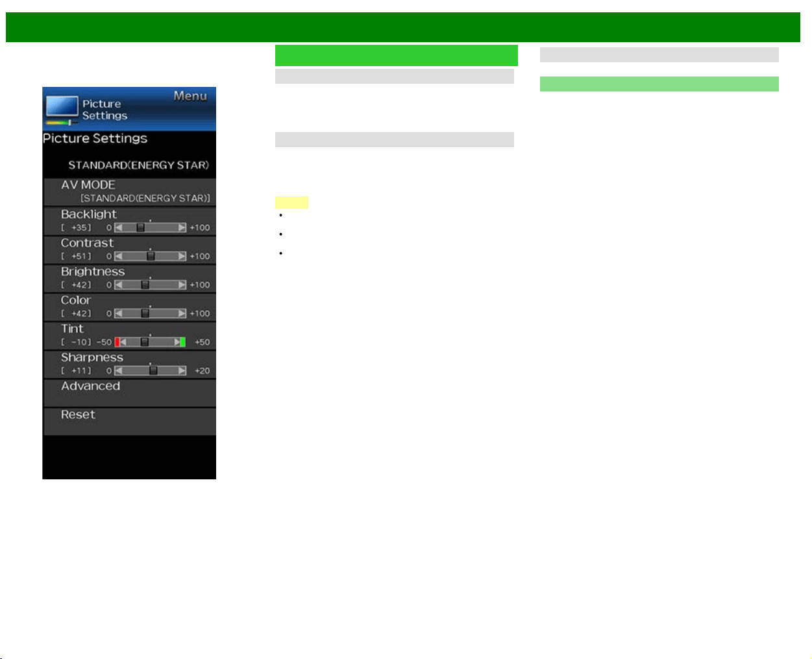Click the Tint maximum +50 label
Image resolution: width=812 pixels, height=659 pixels.
pos(202,342)
